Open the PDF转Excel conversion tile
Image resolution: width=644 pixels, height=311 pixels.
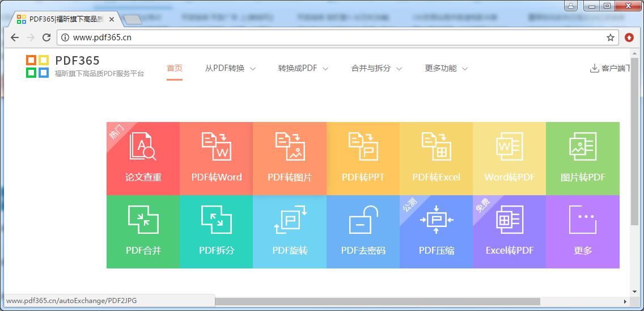436,158
